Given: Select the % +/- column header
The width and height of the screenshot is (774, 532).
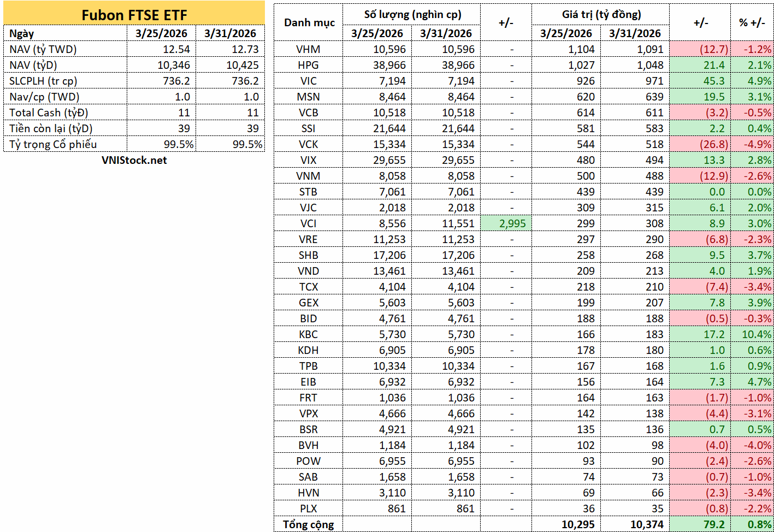Looking at the screenshot, I should pos(752,22).
